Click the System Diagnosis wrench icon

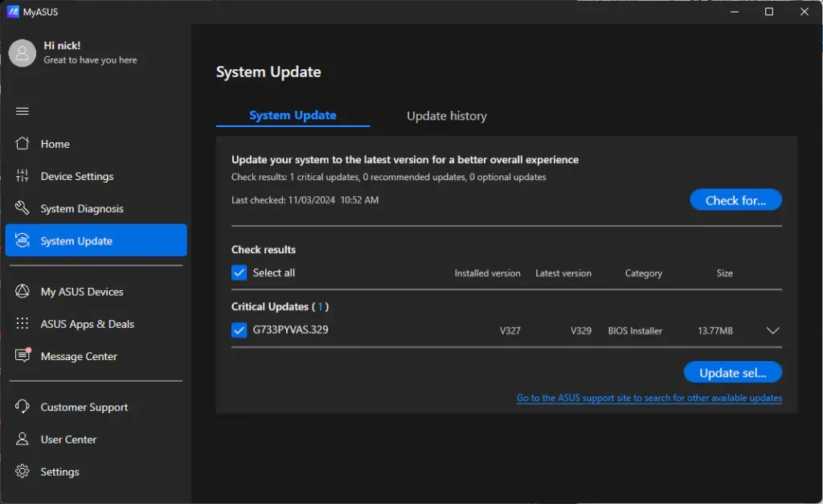coord(22,208)
